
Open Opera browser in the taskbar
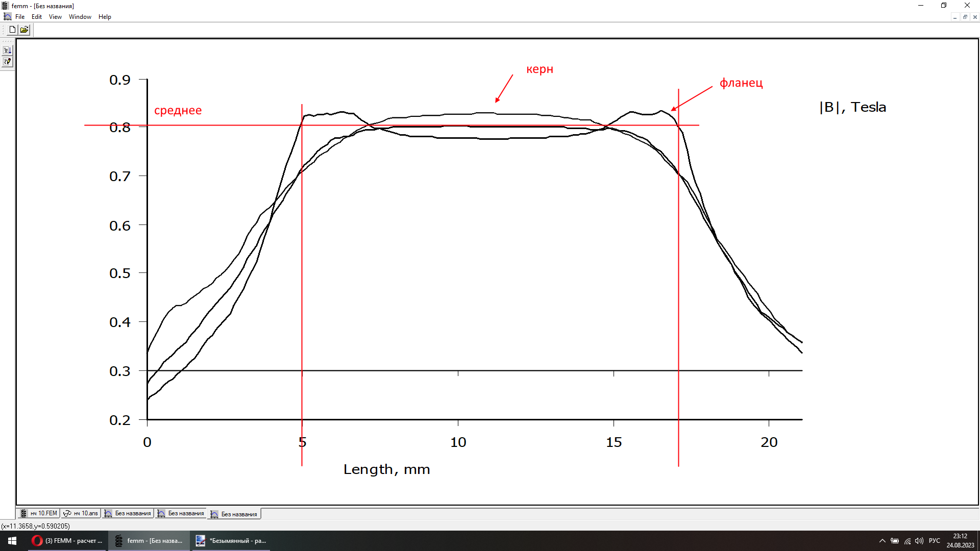[x=67, y=541]
